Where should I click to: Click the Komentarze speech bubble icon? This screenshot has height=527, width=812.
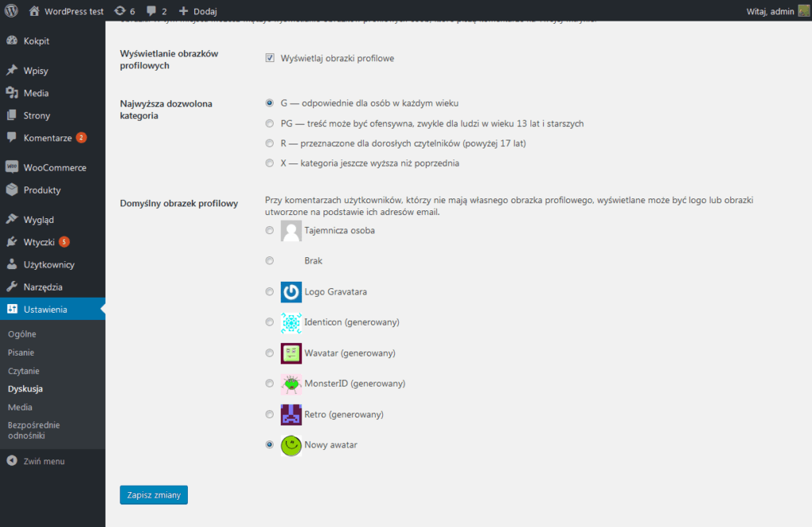pos(12,137)
